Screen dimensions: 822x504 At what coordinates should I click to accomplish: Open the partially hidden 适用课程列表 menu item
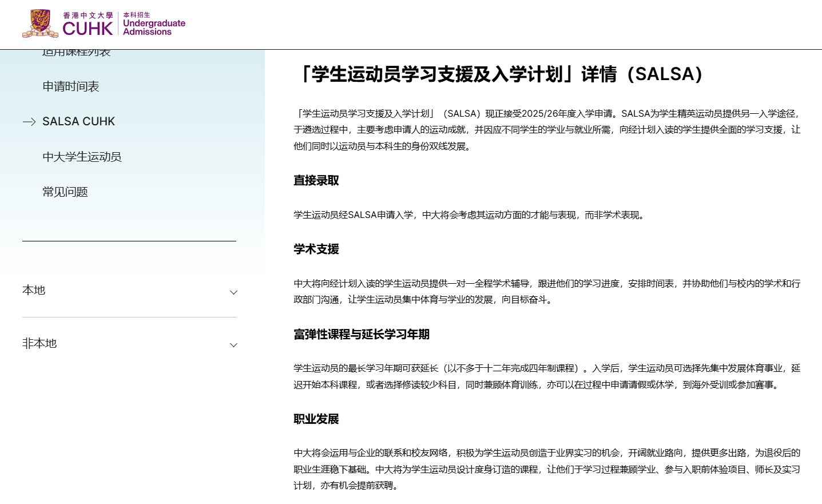point(77,53)
